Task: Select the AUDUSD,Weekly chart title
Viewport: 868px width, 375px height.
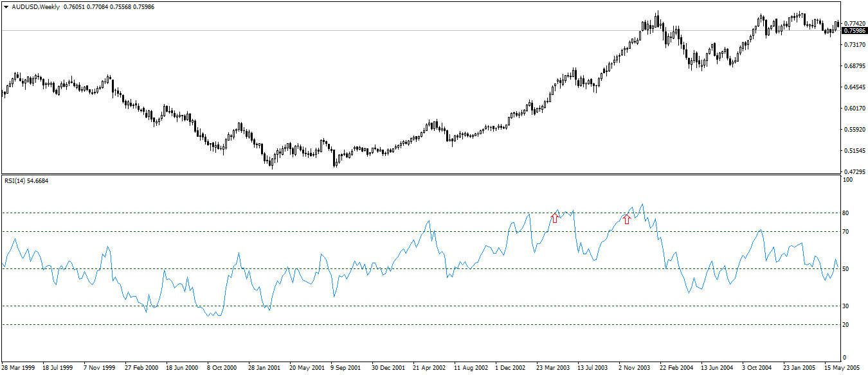Action: (36, 6)
